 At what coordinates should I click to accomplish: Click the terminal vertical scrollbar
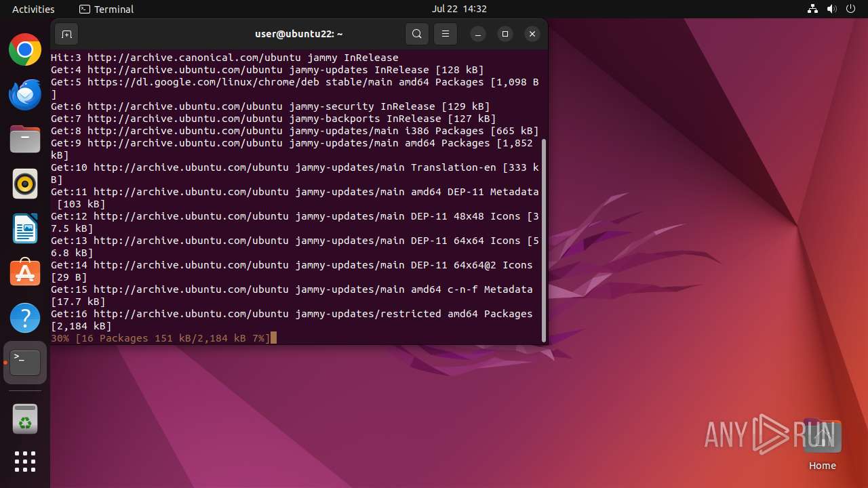[544, 241]
